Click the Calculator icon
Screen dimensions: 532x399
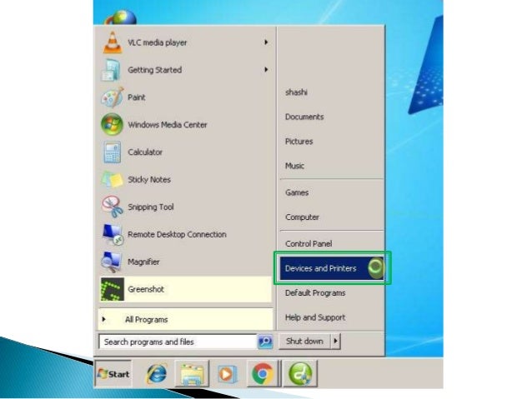pos(112,152)
